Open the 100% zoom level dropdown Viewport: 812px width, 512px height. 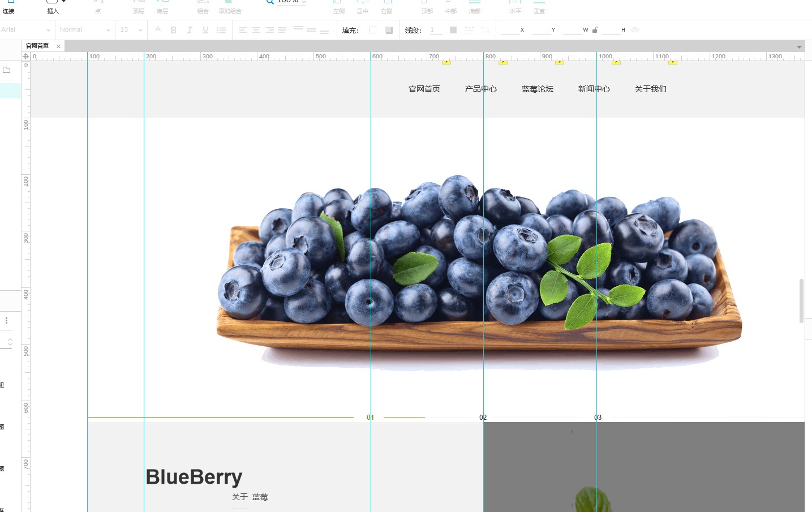(291, 2)
